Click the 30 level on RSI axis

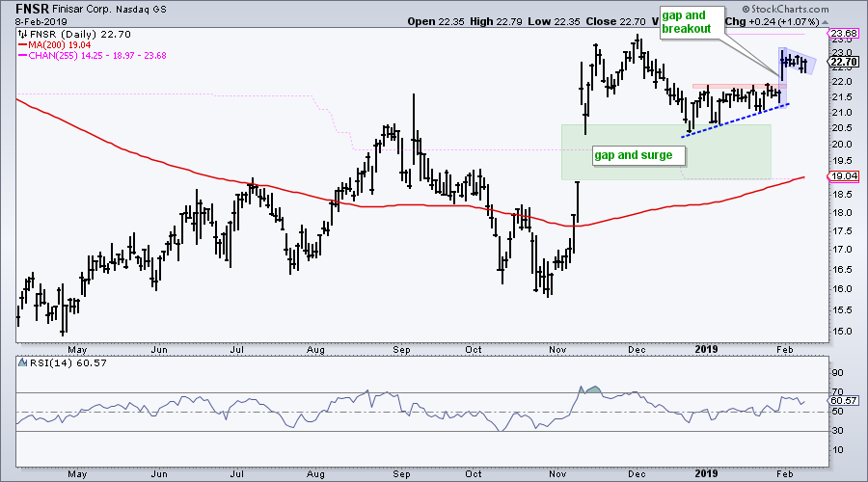coord(837,431)
